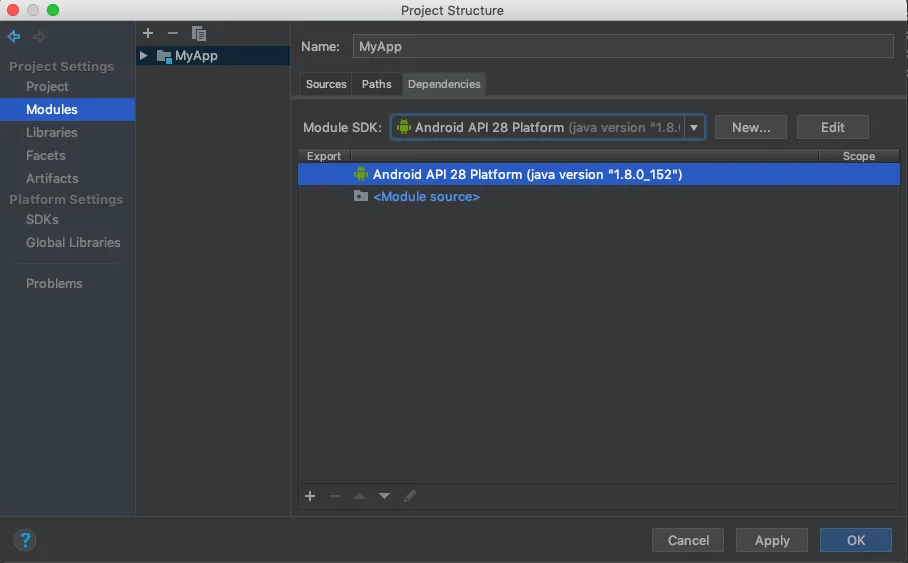Click the MyApp module folder icon
The height and width of the screenshot is (563, 908).
pyautogui.click(x=164, y=56)
